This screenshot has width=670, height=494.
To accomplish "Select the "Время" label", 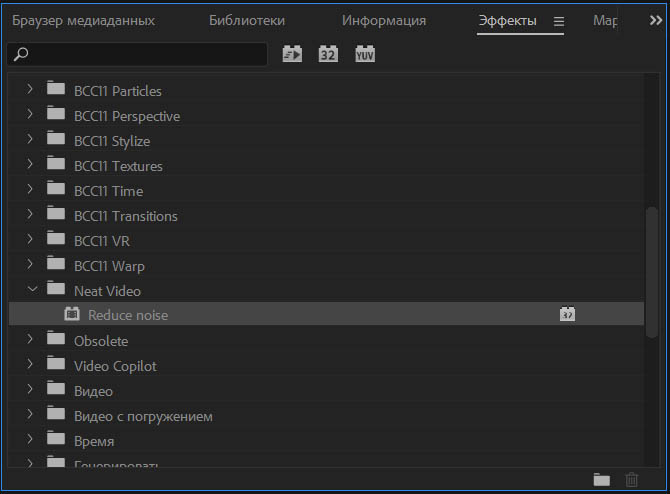I will [x=94, y=441].
